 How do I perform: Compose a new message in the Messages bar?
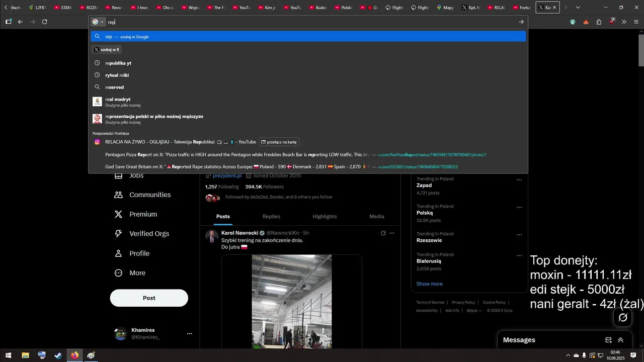tap(608, 340)
